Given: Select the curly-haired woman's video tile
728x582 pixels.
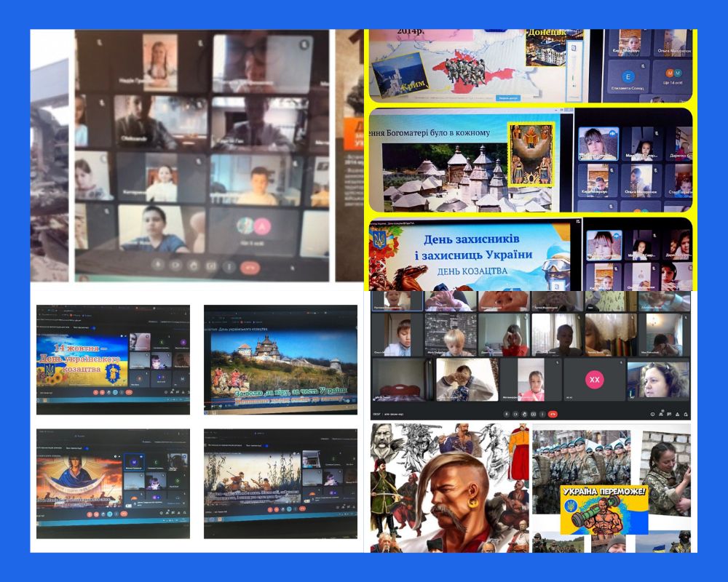Looking at the screenshot, I should tap(658, 380).
